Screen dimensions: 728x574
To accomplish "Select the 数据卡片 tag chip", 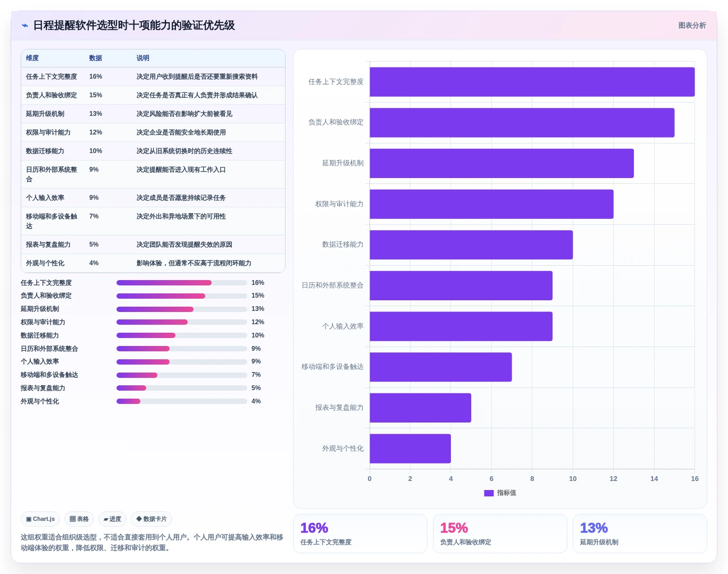I will coord(152,519).
